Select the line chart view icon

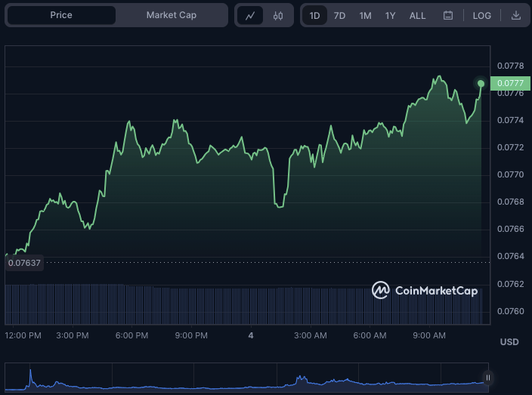click(250, 15)
